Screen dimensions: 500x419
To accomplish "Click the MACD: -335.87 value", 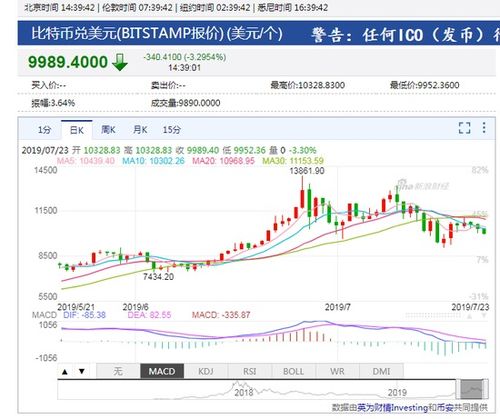I will pyautogui.click(x=221, y=315).
